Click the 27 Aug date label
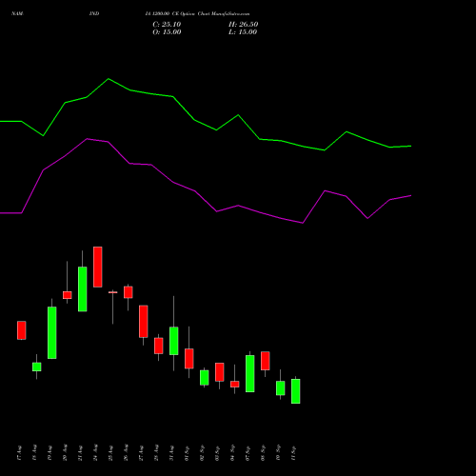 coord(142,453)
